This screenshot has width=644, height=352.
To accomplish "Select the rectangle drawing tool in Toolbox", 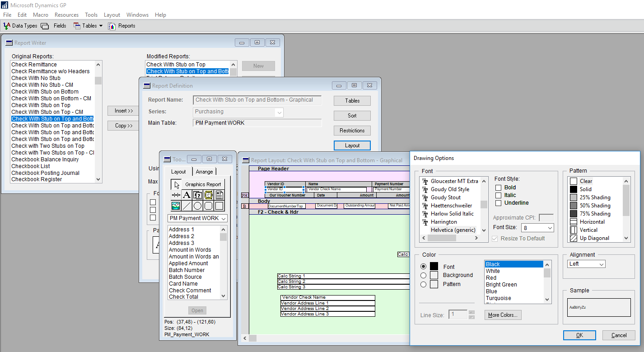I will (x=219, y=206).
